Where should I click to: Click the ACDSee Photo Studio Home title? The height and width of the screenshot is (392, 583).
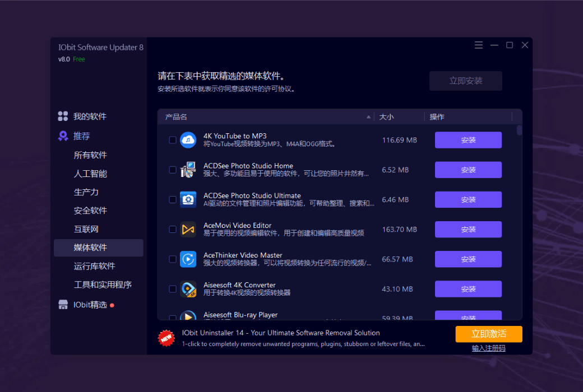pos(248,166)
